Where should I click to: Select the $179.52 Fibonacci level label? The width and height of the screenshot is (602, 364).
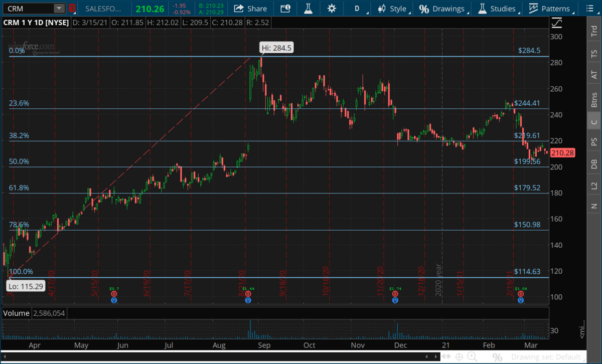[x=527, y=188]
